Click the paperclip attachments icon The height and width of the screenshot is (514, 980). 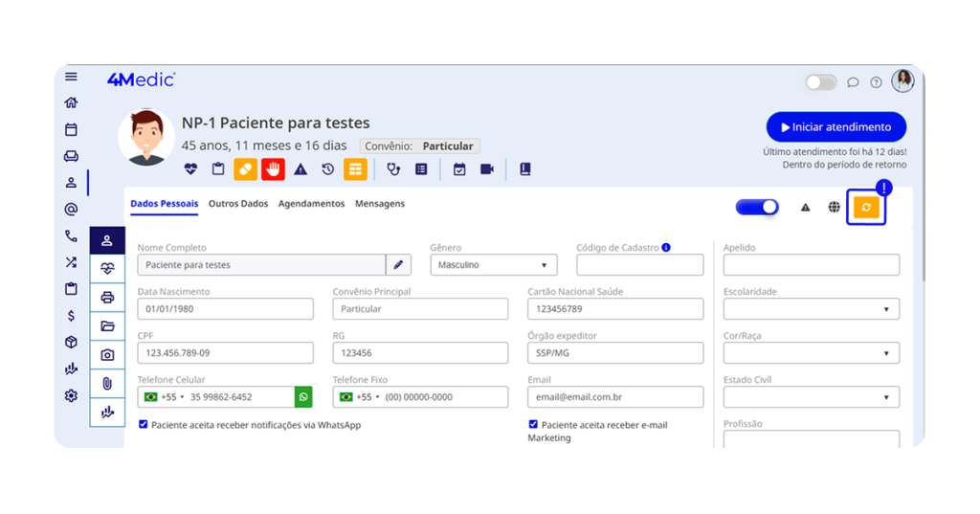[107, 384]
